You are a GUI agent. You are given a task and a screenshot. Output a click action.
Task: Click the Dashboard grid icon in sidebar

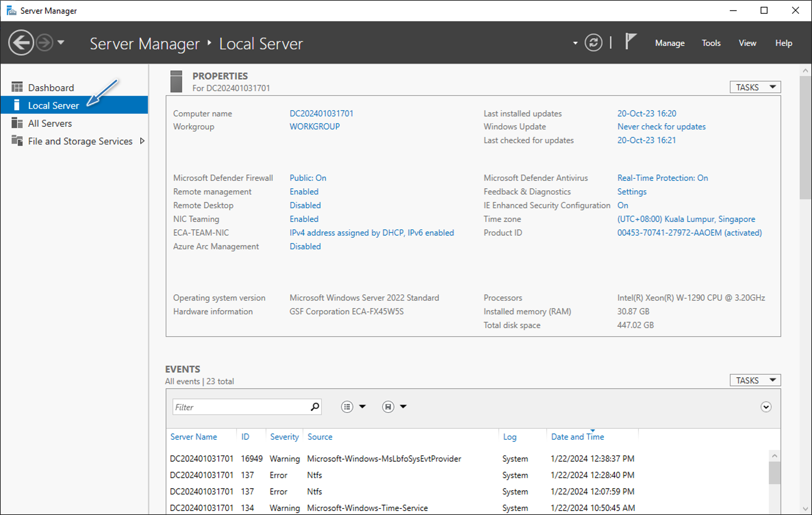17,87
